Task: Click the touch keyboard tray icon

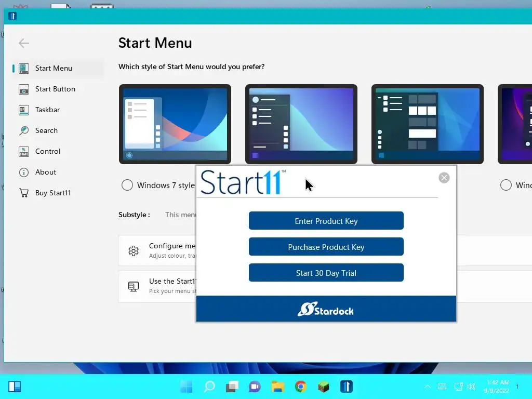Action: pyautogui.click(x=442, y=386)
